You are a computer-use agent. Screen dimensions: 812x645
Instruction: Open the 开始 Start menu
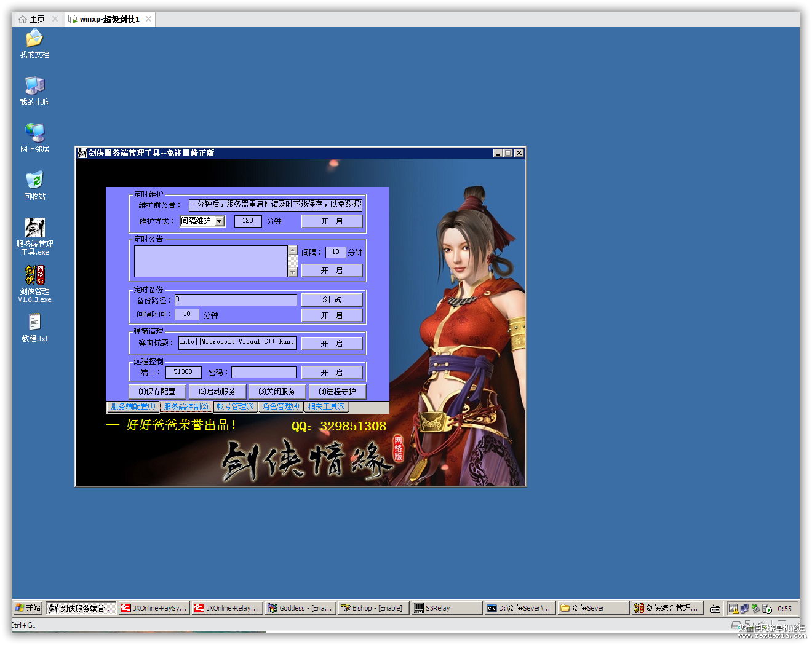click(x=28, y=608)
